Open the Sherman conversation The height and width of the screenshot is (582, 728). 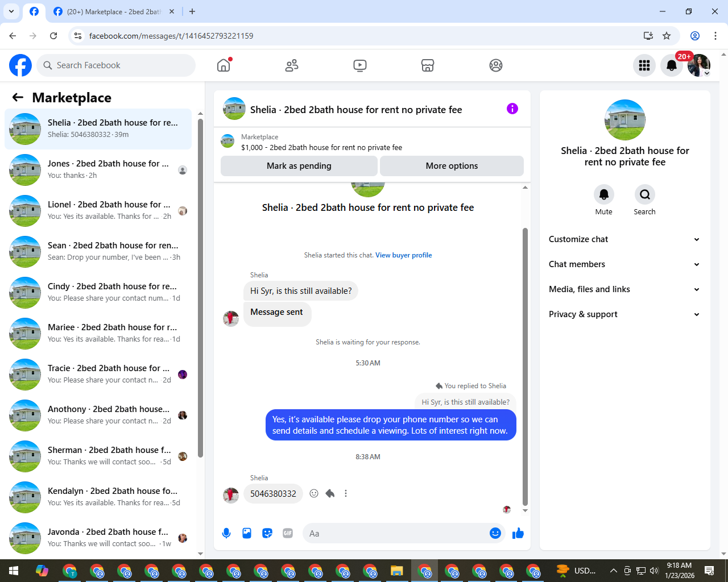98,456
